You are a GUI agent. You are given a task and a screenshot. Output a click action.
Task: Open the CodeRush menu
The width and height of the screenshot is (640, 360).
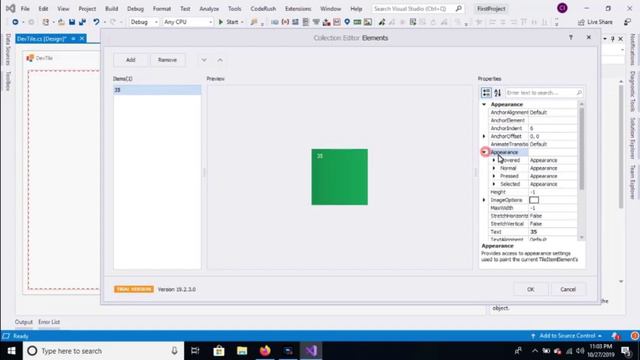pyautogui.click(x=263, y=9)
